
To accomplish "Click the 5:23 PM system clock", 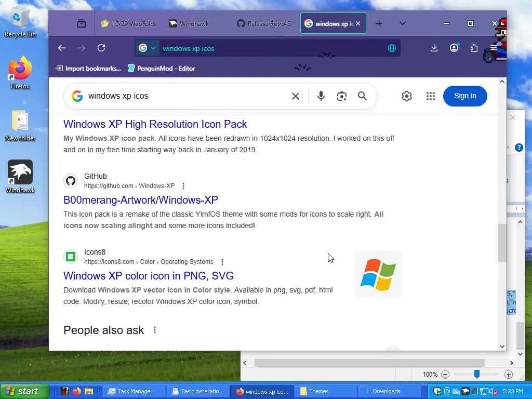I will tap(513, 392).
